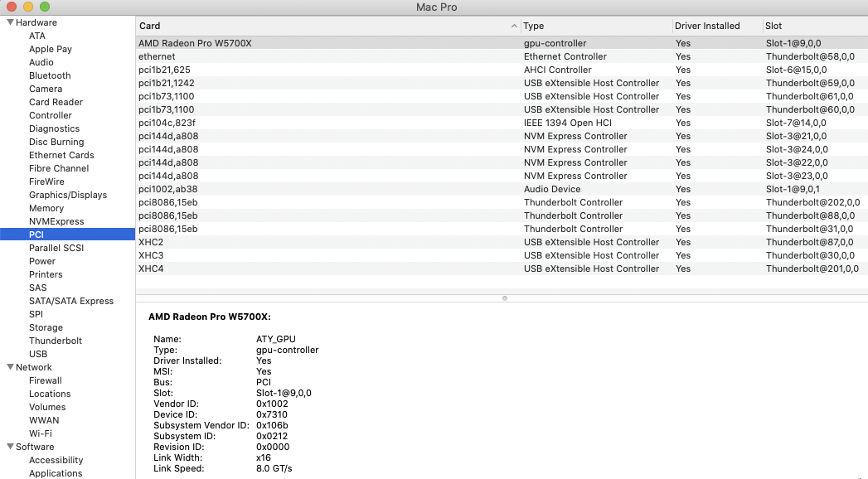
Task: Select Card Reader in the sidebar
Action: tap(56, 102)
